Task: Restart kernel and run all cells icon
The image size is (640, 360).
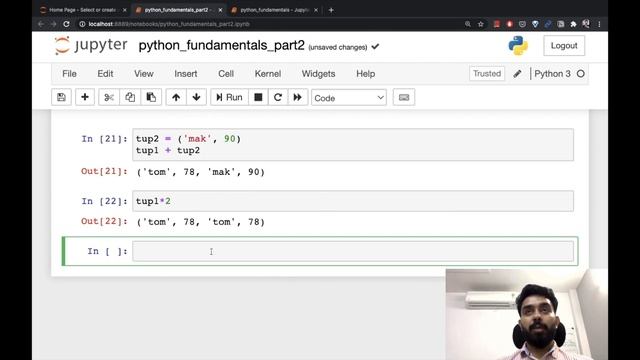Action: [x=298, y=97]
